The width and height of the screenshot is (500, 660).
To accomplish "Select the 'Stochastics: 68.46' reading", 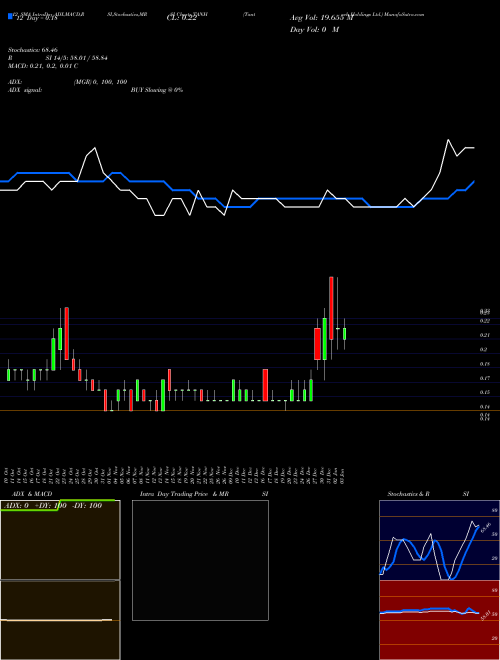I will 32,50.
